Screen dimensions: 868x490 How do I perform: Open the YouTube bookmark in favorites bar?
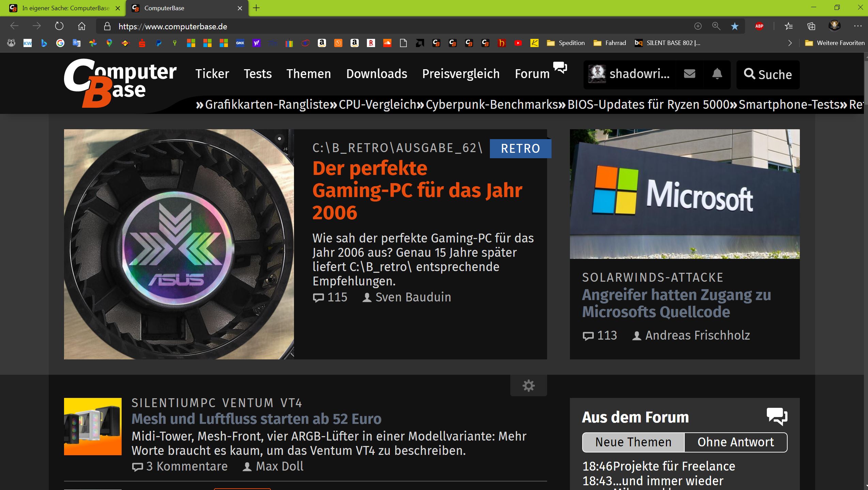tap(518, 43)
